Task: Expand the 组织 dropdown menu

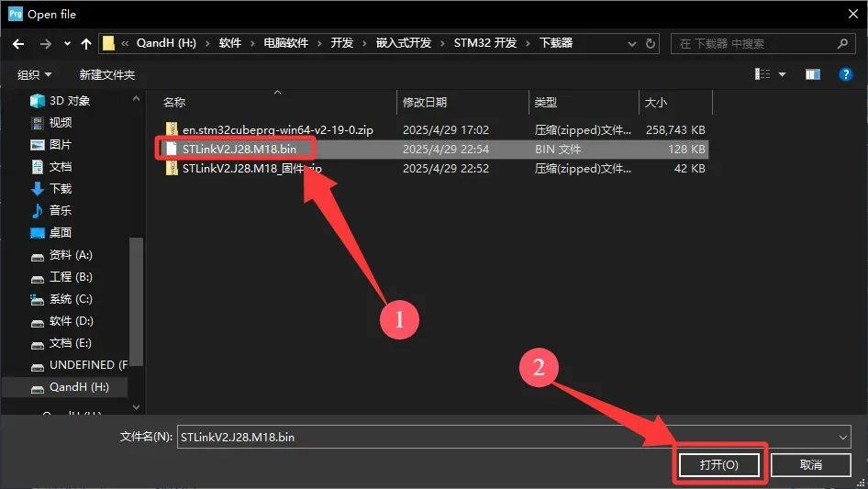Action: tap(35, 74)
